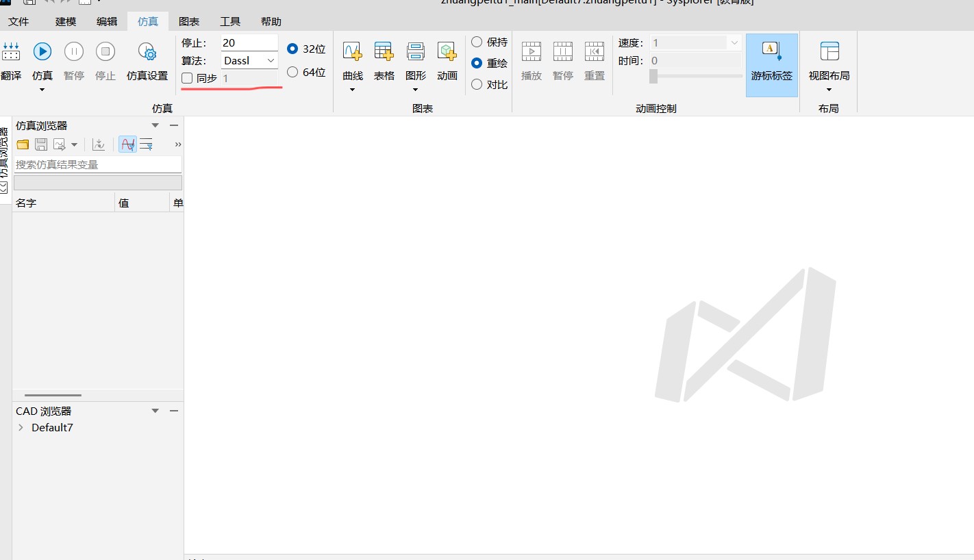The width and height of the screenshot is (974, 560).
Task: Click the 停止 time input field showing 20
Action: point(249,42)
